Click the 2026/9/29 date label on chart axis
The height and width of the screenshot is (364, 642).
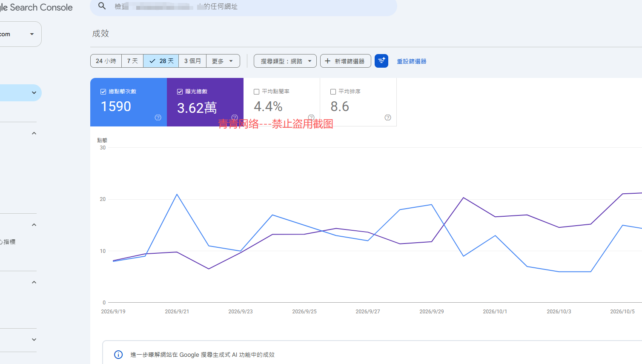click(432, 312)
